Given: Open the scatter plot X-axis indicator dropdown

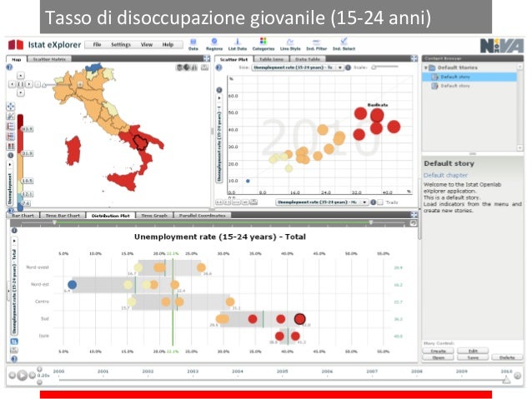Looking at the screenshot, I should (322, 202).
